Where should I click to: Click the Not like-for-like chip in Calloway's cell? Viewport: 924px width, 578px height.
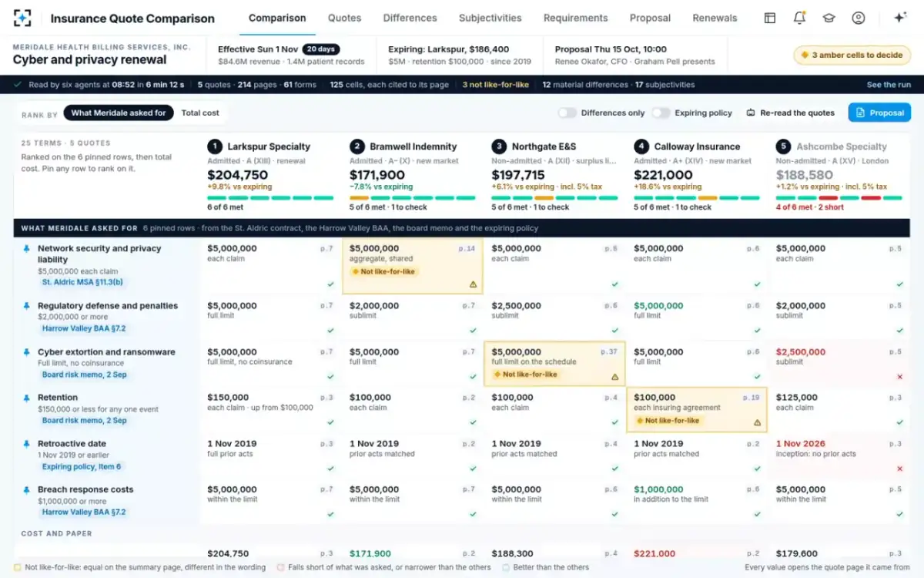point(668,420)
